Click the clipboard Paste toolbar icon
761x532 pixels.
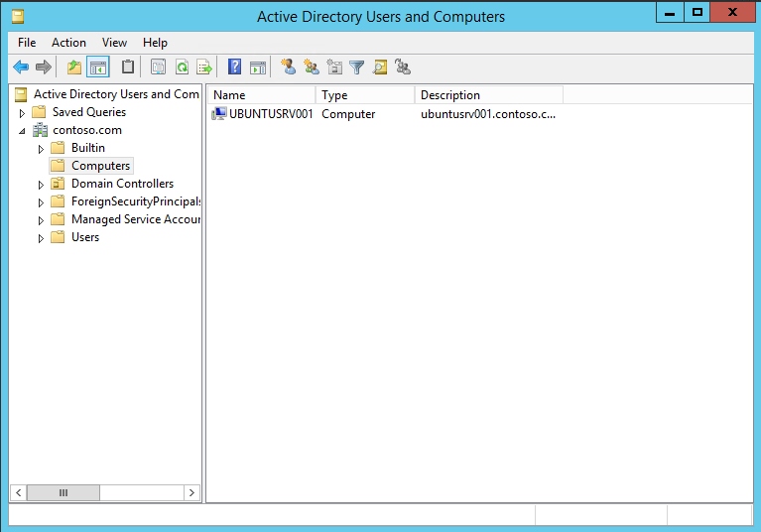point(128,66)
